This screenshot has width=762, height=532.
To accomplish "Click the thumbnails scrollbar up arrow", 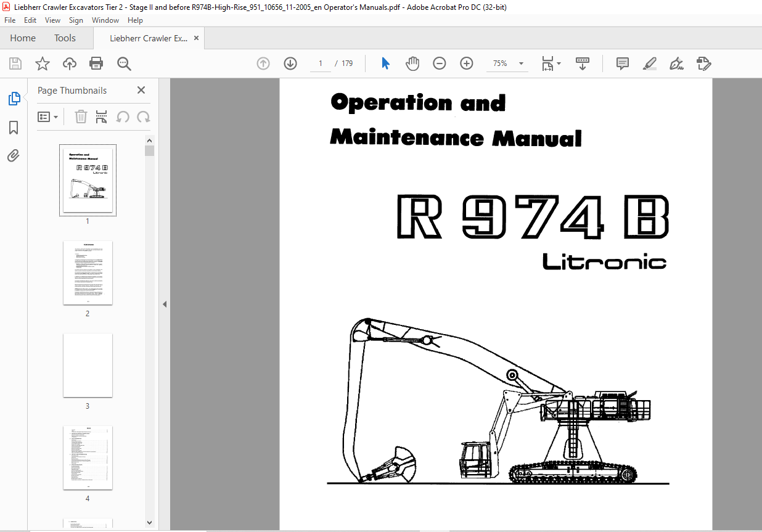I will (x=150, y=140).
